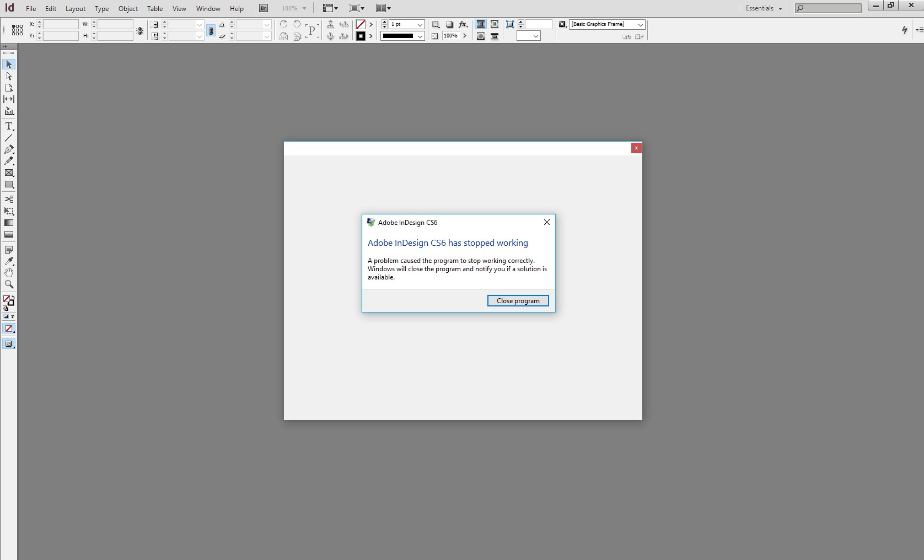Select the Direct Selection tool
Image resolution: width=924 pixels, height=560 pixels.
pos(9,76)
